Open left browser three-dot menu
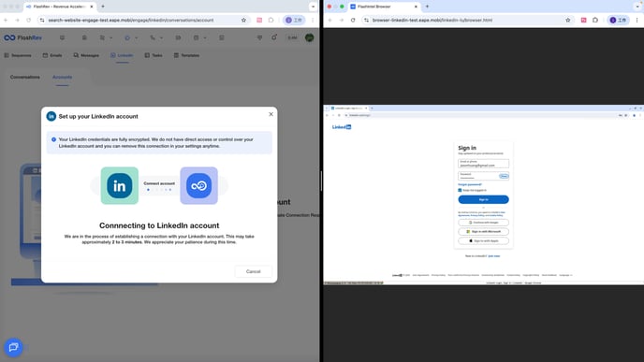This screenshot has width=644, height=362. click(313, 20)
